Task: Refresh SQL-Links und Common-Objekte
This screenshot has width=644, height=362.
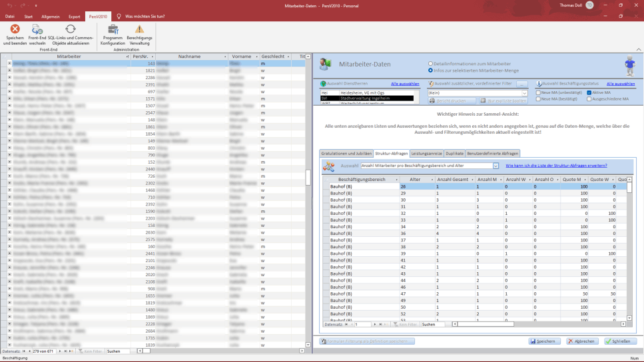Action: [70, 29]
